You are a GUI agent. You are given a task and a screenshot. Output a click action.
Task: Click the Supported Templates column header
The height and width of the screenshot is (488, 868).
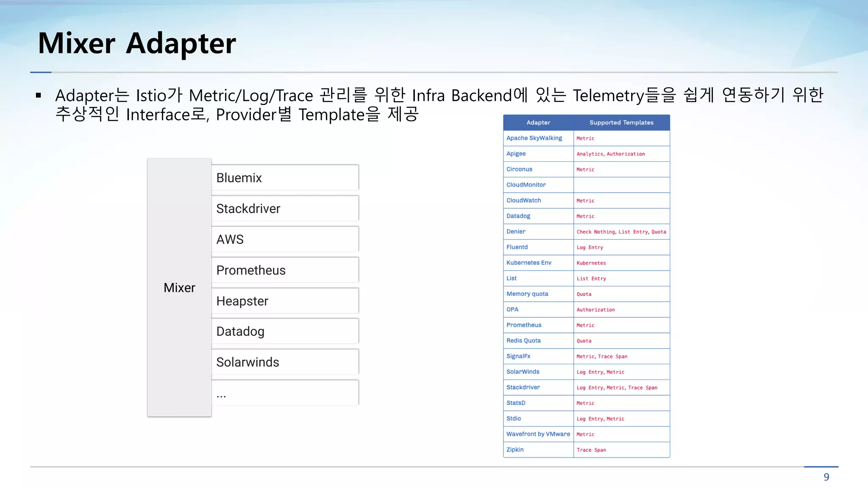coord(621,122)
